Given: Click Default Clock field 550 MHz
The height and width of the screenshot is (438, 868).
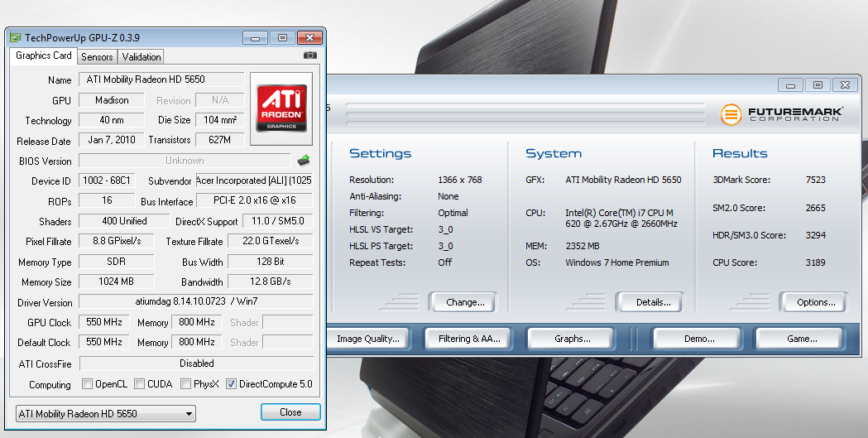Looking at the screenshot, I should [x=104, y=342].
